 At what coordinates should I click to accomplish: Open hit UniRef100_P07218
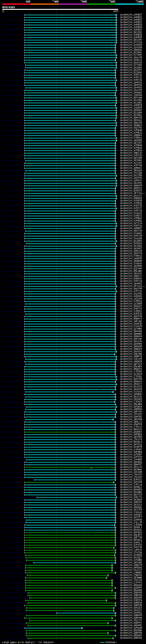[131, 42]
